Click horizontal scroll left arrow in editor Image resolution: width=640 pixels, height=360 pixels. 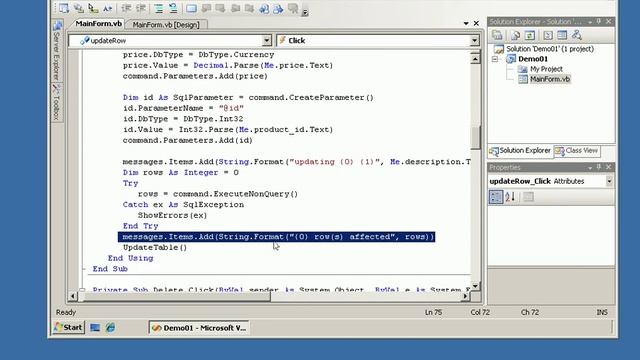(73, 296)
